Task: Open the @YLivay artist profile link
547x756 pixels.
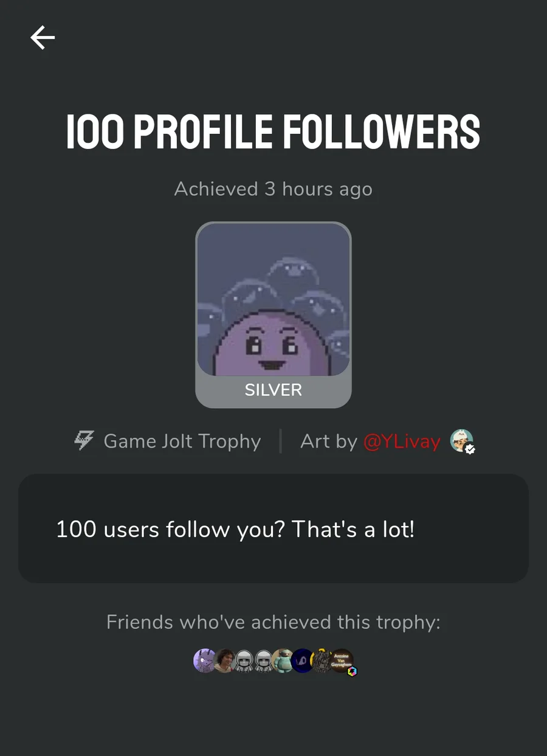Action: tap(402, 441)
